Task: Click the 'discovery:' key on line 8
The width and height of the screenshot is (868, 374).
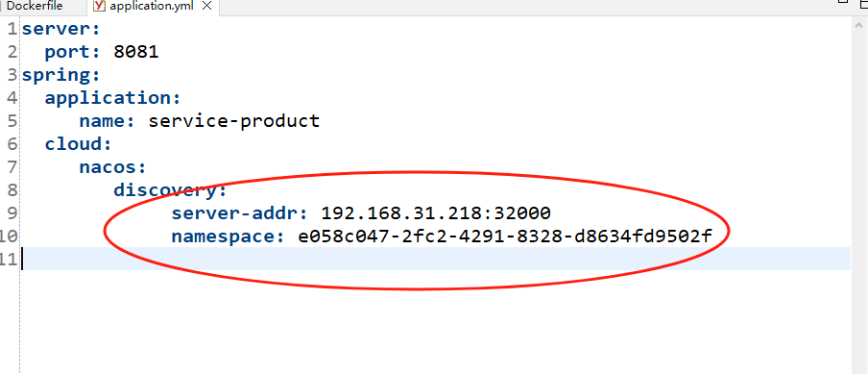Action: [171, 190]
